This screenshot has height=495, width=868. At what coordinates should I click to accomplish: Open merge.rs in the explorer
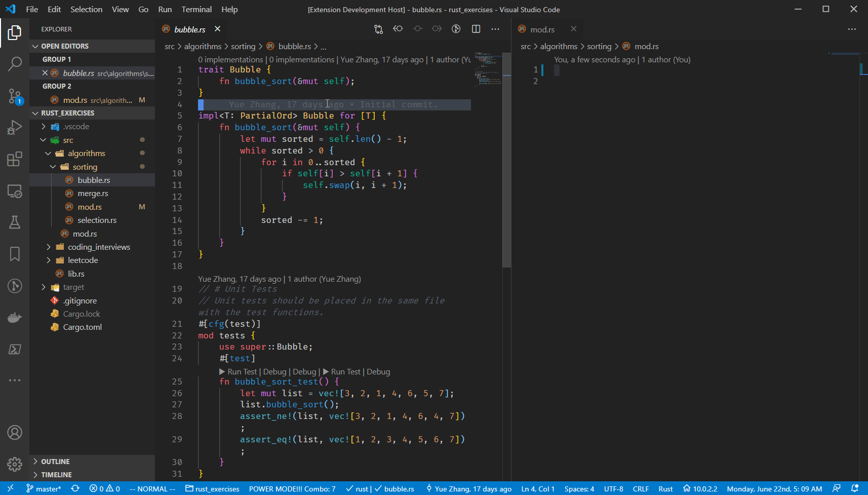coord(92,194)
